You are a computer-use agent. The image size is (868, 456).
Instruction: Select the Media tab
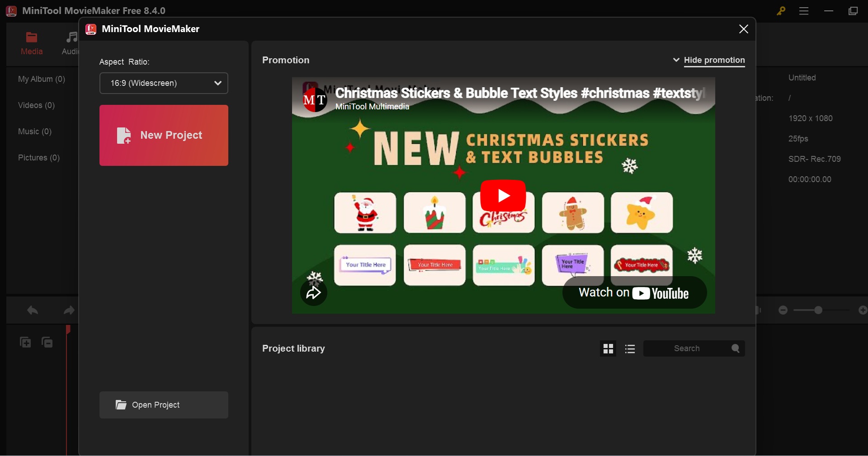pos(32,44)
